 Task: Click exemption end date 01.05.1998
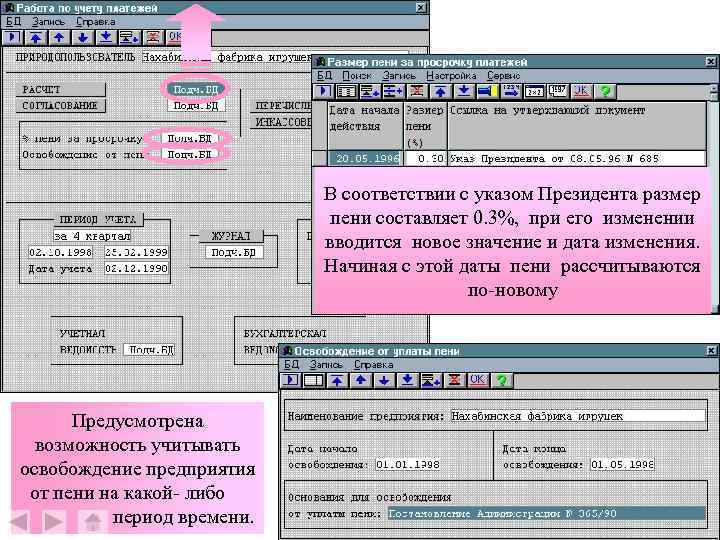coord(622,464)
